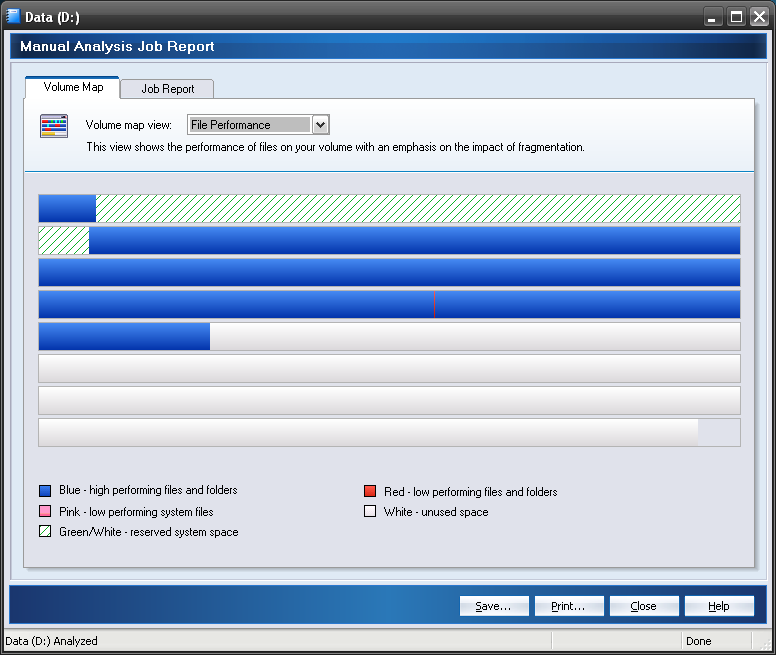This screenshot has height=655, width=776.
Task: Select the Volume Map tab
Action: pos(73,87)
